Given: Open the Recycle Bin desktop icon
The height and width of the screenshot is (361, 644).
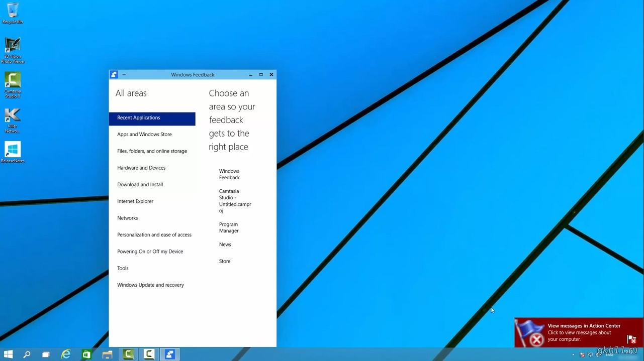Looking at the screenshot, I should click(x=13, y=13).
